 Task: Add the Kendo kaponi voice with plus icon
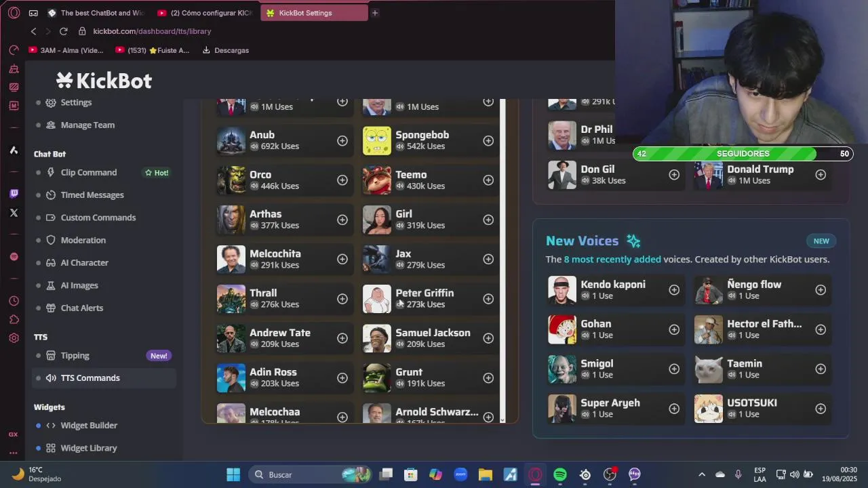click(x=674, y=290)
